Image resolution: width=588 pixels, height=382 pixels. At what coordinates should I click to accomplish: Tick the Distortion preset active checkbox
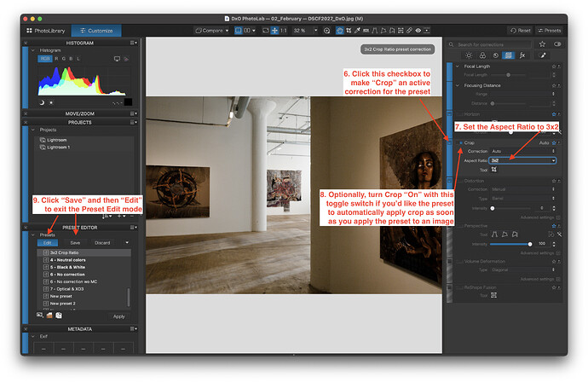point(450,181)
